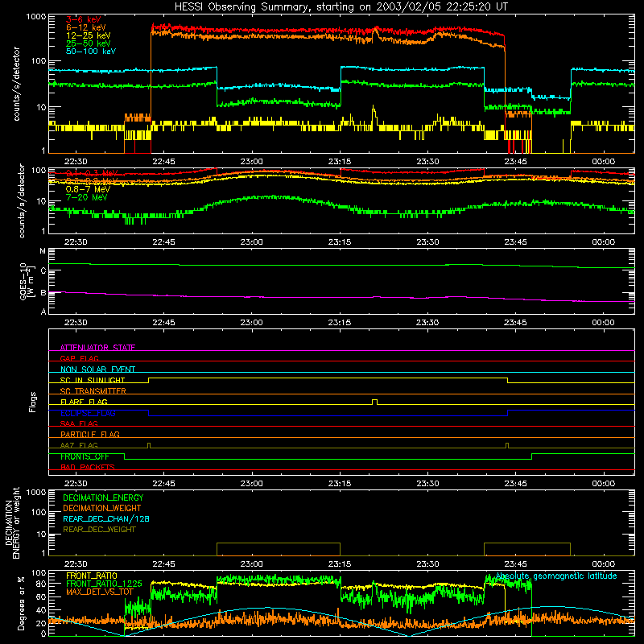The width and height of the screenshot is (644, 644).
Task: Click the orange MAX_DET_VS_TOT legend label
Action: coord(100,592)
